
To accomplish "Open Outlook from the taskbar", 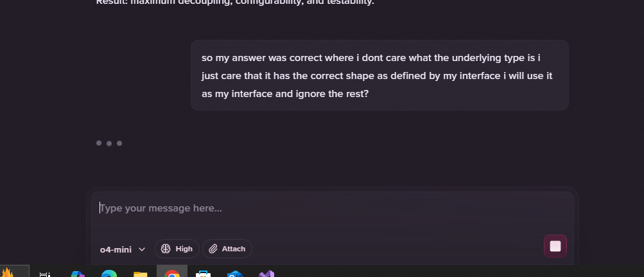I will [235, 274].
